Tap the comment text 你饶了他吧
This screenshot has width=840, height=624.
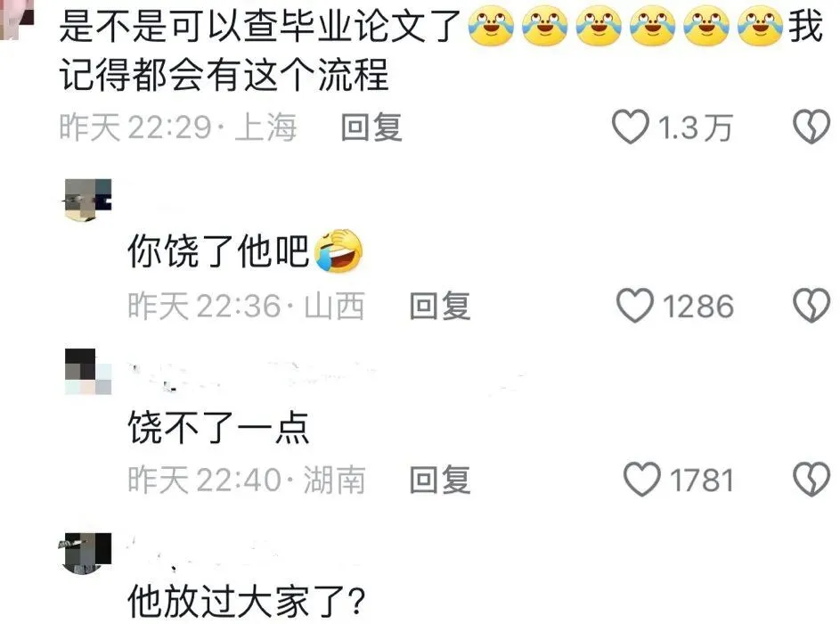pyautogui.click(x=218, y=250)
